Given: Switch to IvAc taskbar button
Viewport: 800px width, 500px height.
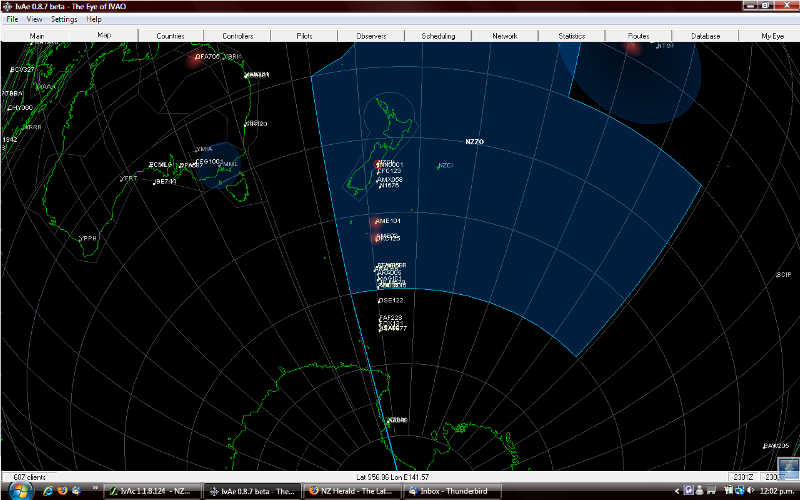Looking at the screenshot, I should (x=152, y=491).
